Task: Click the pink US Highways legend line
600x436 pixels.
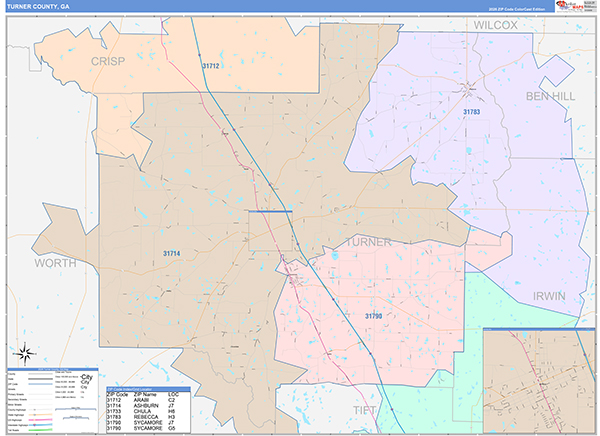Action: [x=40, y=420]
